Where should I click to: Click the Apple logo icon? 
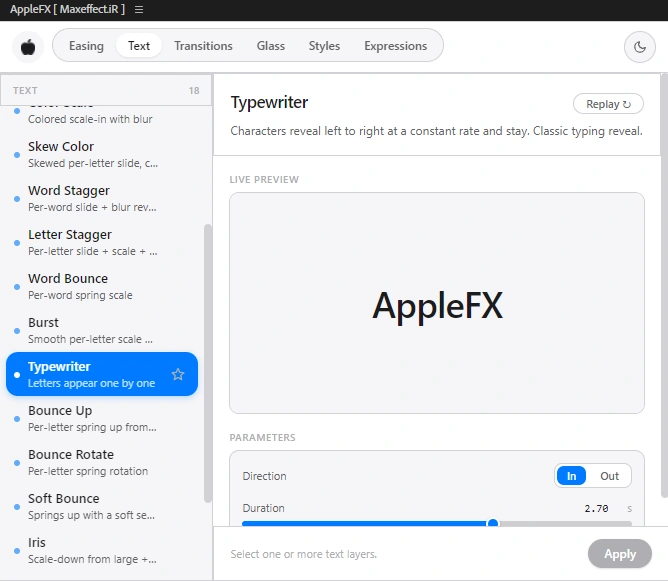[x=28, y=47]
